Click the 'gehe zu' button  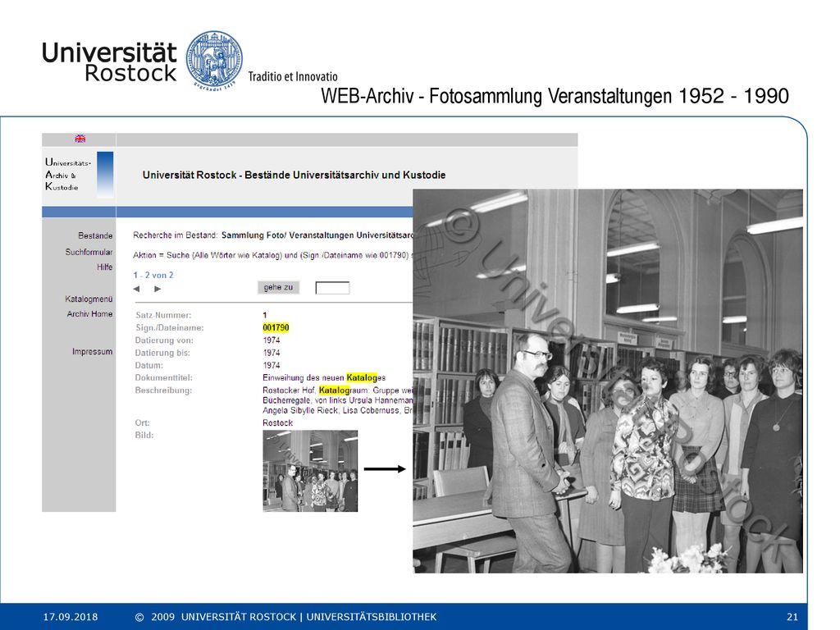coord(279,288)
